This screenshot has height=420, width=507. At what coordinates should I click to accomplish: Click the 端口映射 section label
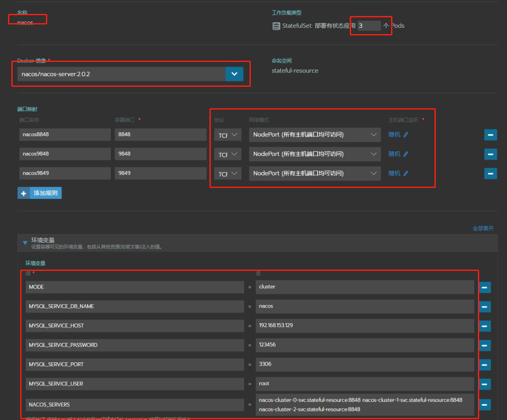click(x=28, y=110)
